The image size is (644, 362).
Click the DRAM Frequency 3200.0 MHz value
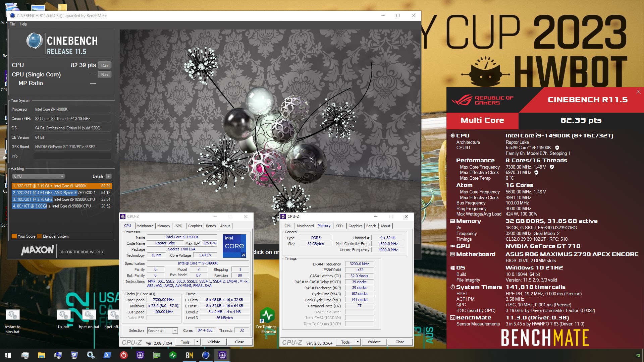[359, 264]
